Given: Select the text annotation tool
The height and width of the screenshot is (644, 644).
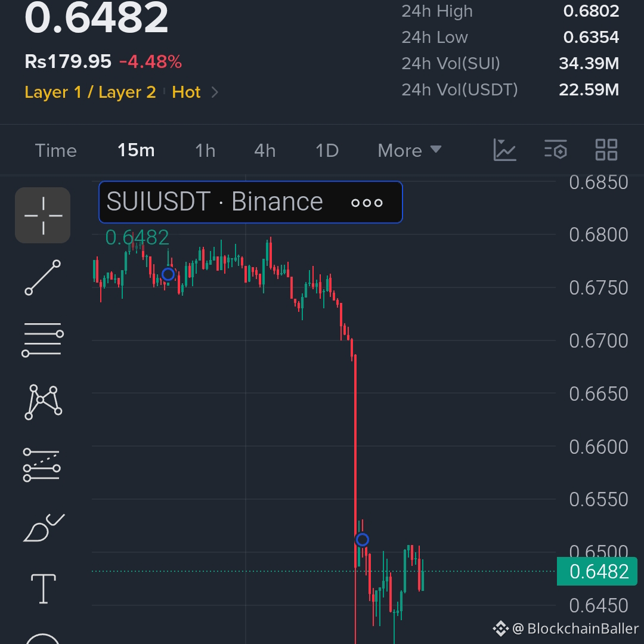Looking at the screenshot, I should (44, 589).
